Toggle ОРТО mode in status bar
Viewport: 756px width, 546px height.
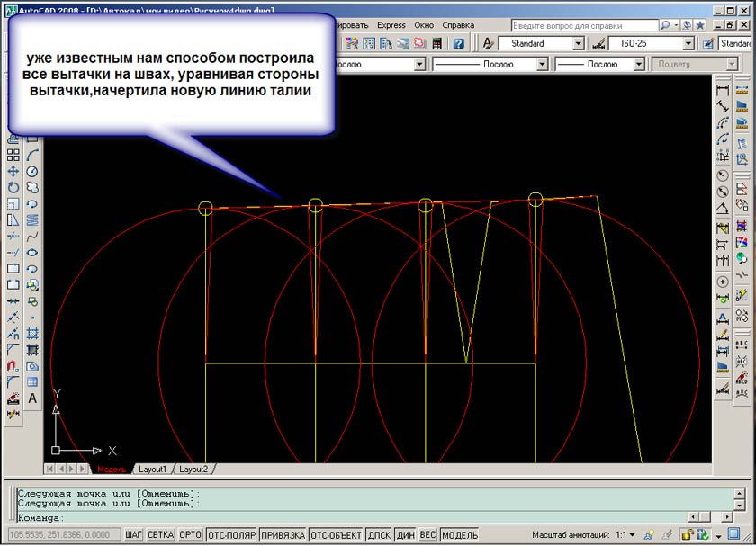(x=190, y=534)
